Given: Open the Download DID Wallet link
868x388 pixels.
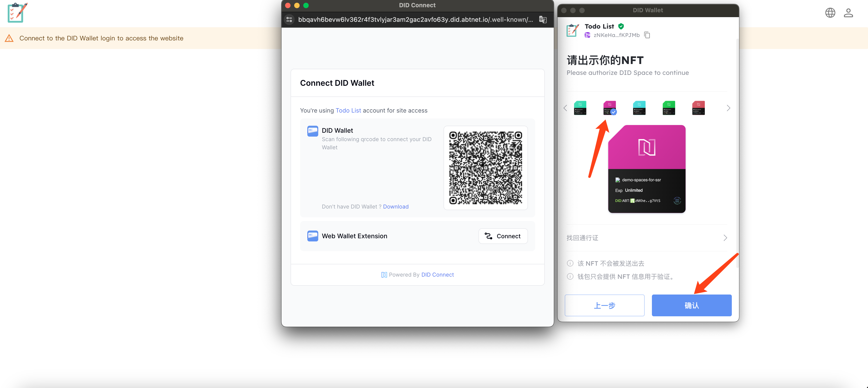Looking at the screenshot, I should (396, 206).
